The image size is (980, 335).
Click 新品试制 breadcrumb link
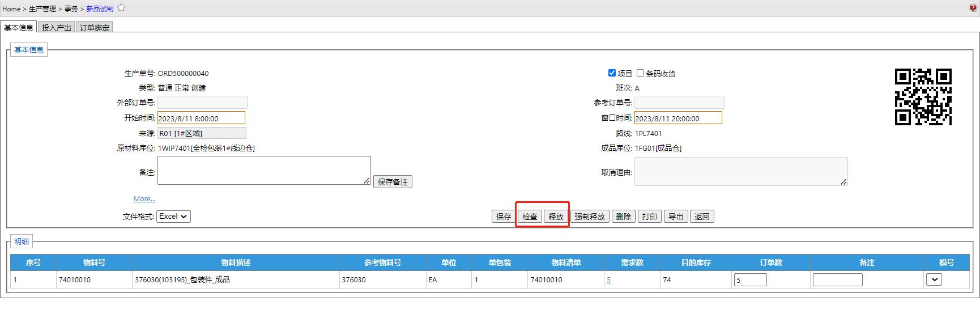[x=100, y=9]
